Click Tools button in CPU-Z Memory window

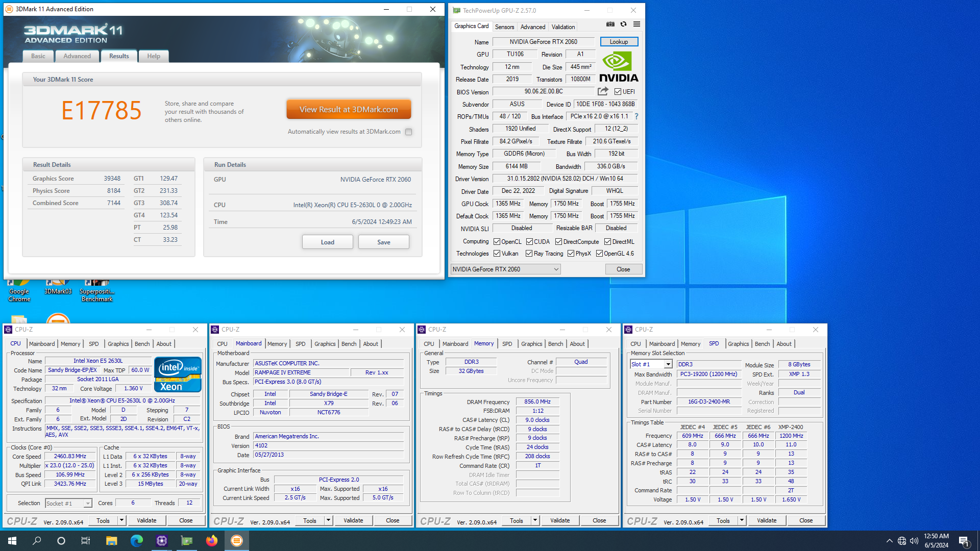click(x=517, y=520)
